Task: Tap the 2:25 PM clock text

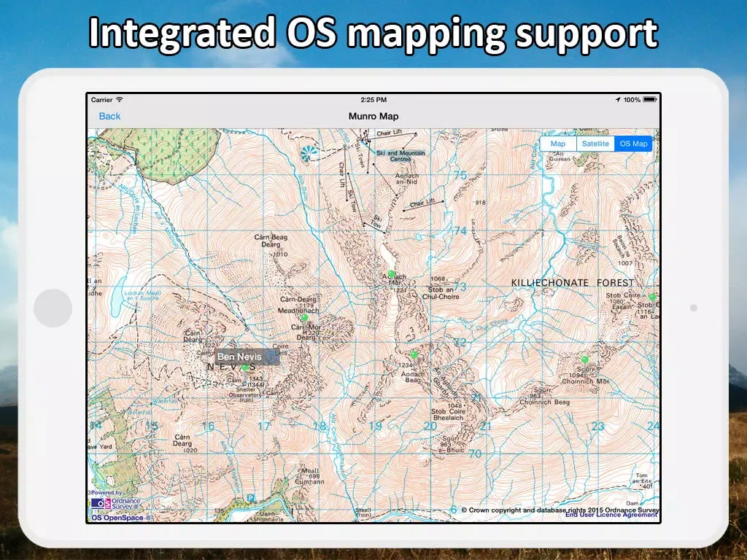Action: pos(373,99)
